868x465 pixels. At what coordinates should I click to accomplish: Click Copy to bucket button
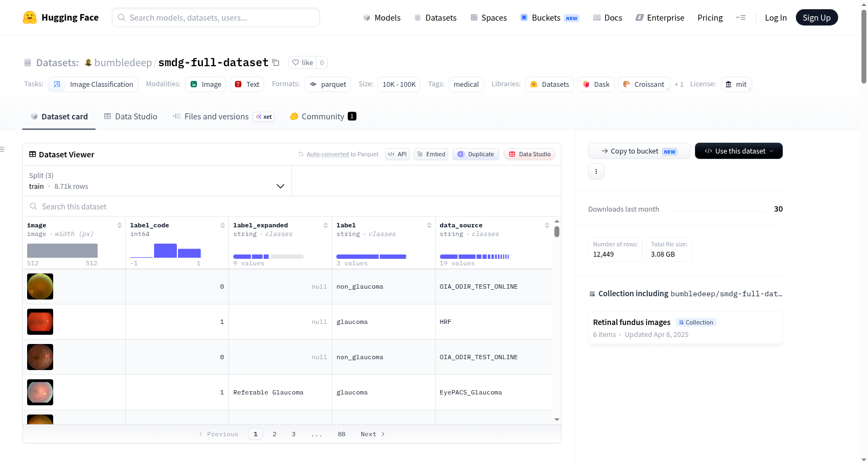pyautogui.click(x=639, y=151)
